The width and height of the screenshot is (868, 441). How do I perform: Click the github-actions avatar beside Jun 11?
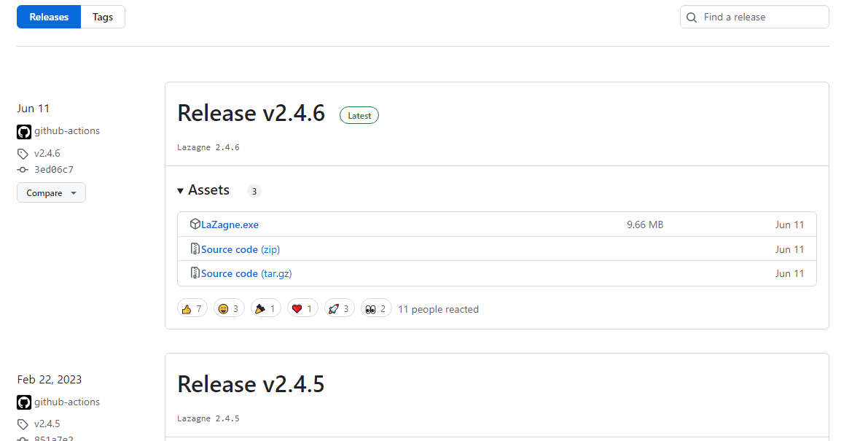(x=24, y=132)
